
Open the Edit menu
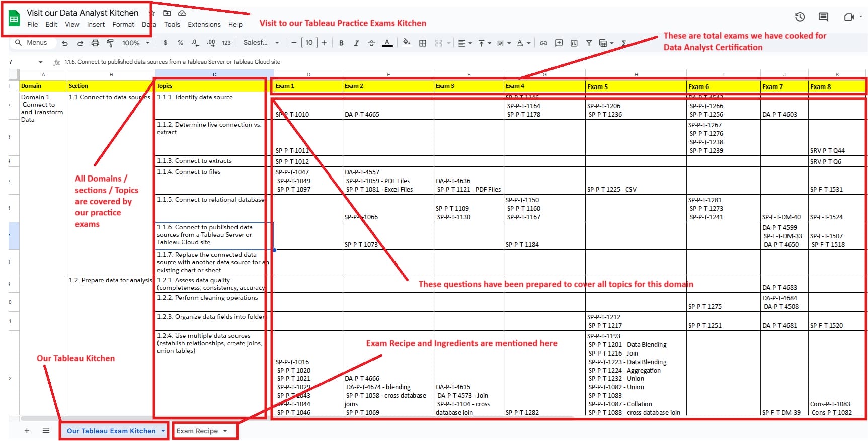coord(51,24)
